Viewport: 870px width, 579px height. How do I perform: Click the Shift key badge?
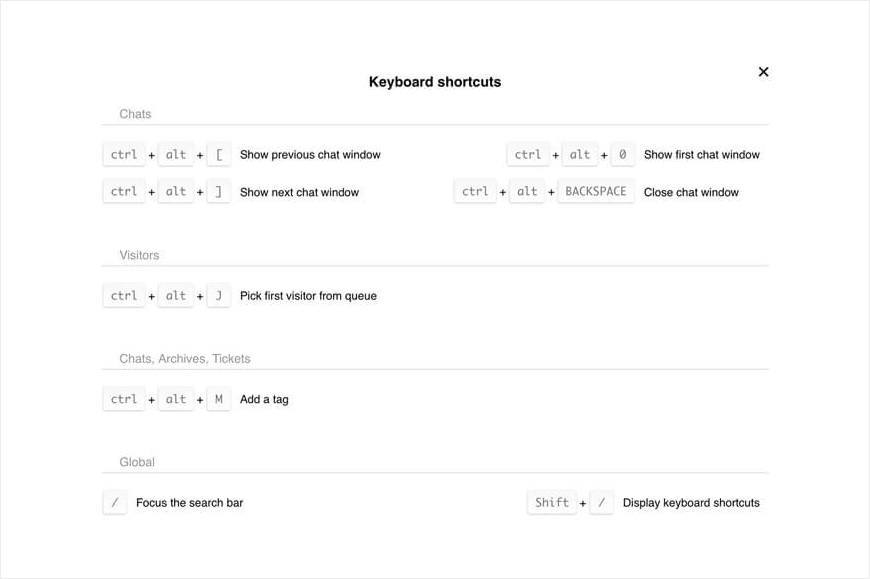point(552,503)
